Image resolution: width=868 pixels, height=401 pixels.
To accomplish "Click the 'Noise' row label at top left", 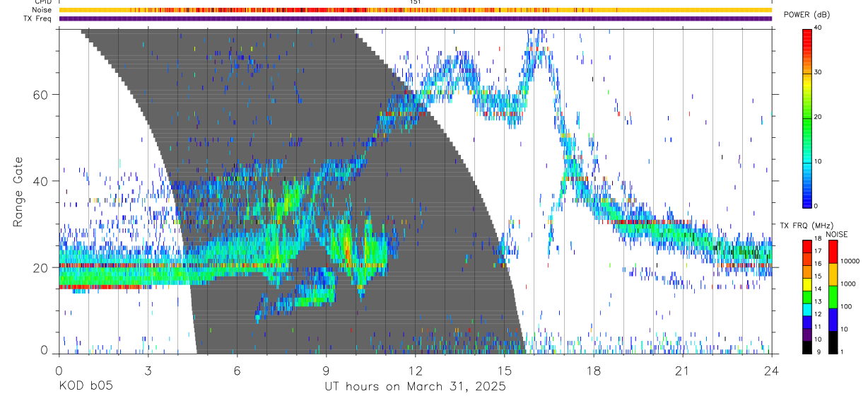I will coord(42,10).
